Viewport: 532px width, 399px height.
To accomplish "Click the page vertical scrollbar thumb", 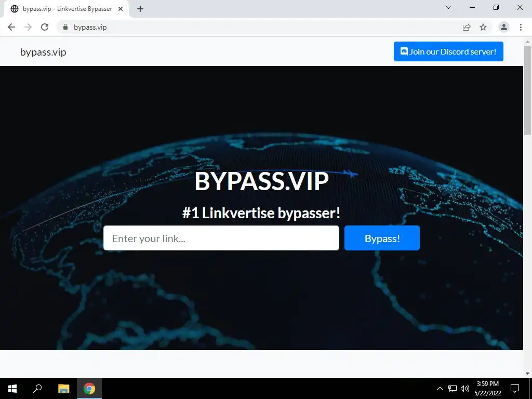I will click(528, 90).
